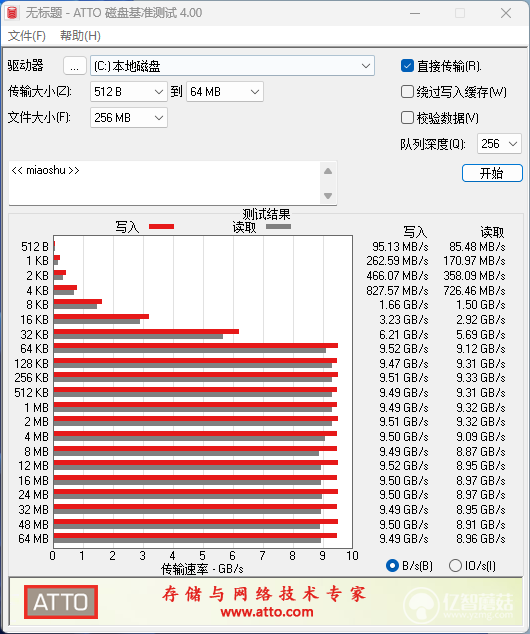Select the B/s radio button
The image size is (530, 634).
pos(392,565)
